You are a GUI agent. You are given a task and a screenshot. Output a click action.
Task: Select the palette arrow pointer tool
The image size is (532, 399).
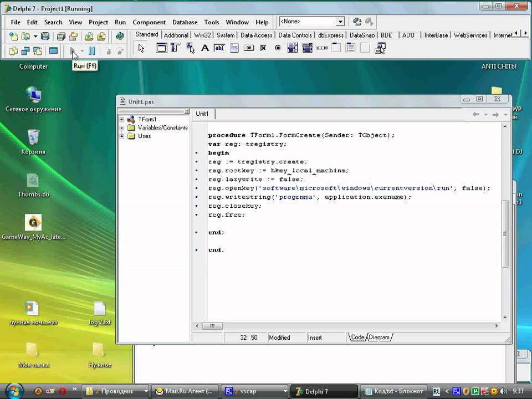click(141, 48)
